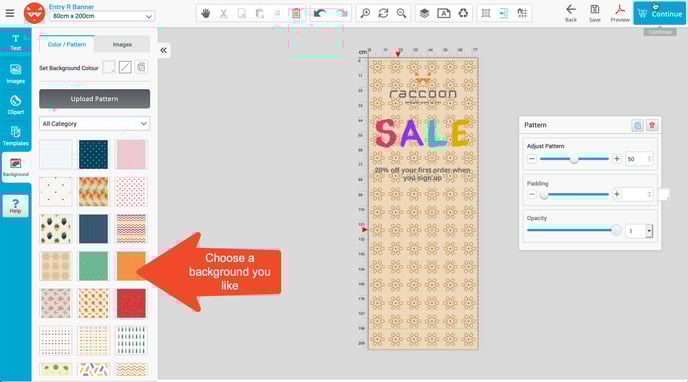Open the All Category dropdown
Screen dimensions: 688x382
94,124
